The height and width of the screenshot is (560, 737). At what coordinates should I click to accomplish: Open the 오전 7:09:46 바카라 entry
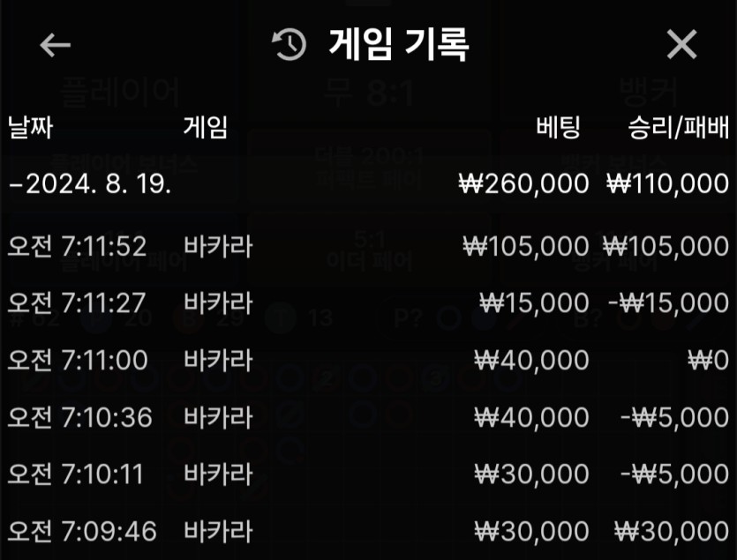point(369,532)
